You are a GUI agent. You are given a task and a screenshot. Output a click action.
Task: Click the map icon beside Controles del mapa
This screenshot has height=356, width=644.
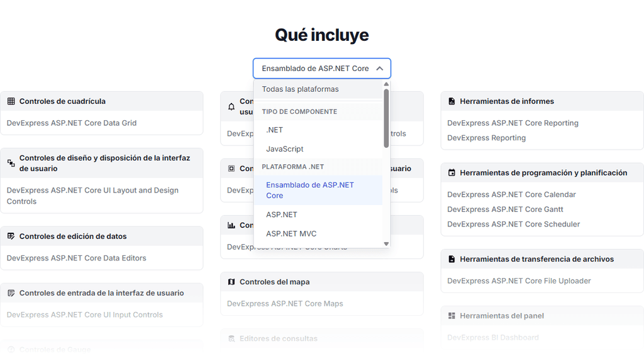pyautogui.click(x=231, y=282)
